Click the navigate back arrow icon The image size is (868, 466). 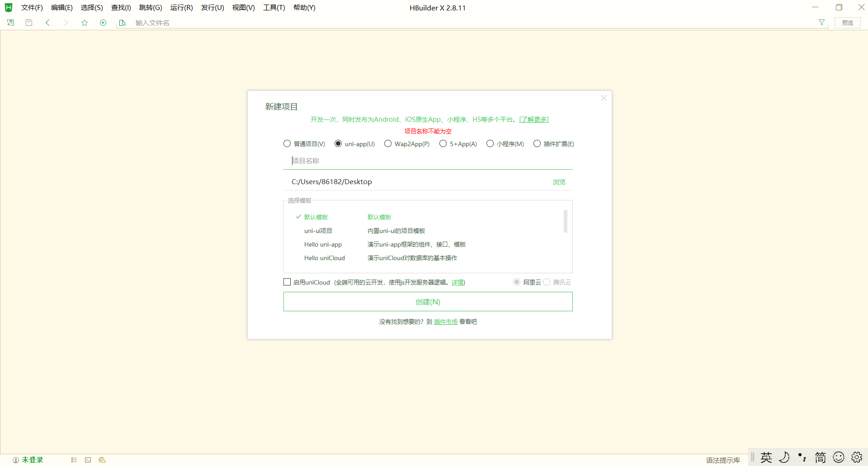click(47, 22)
